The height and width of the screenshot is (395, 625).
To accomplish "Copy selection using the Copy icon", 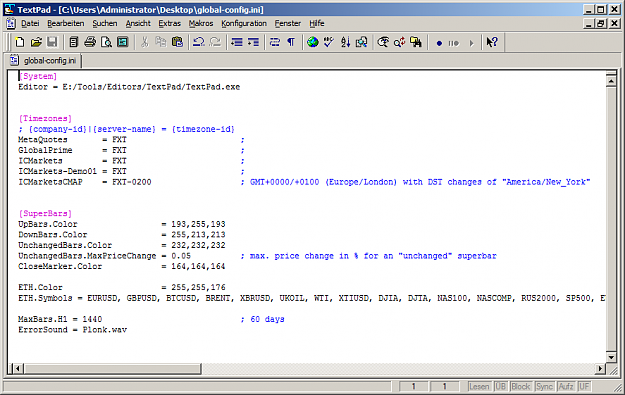I will pos(161,42).
